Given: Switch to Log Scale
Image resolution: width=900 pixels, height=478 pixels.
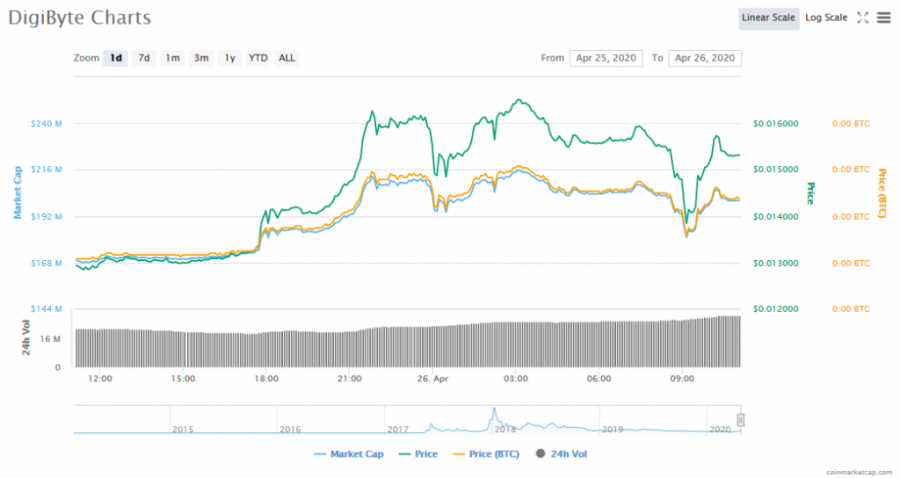Looking at the screenshot, I should tap(826, 18).
